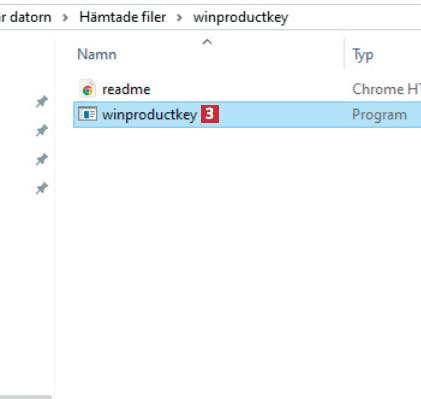Open the 'Hämtade filer' breadcrumb folder
Viewport: 421px width, 399px height.
point(123,17)
